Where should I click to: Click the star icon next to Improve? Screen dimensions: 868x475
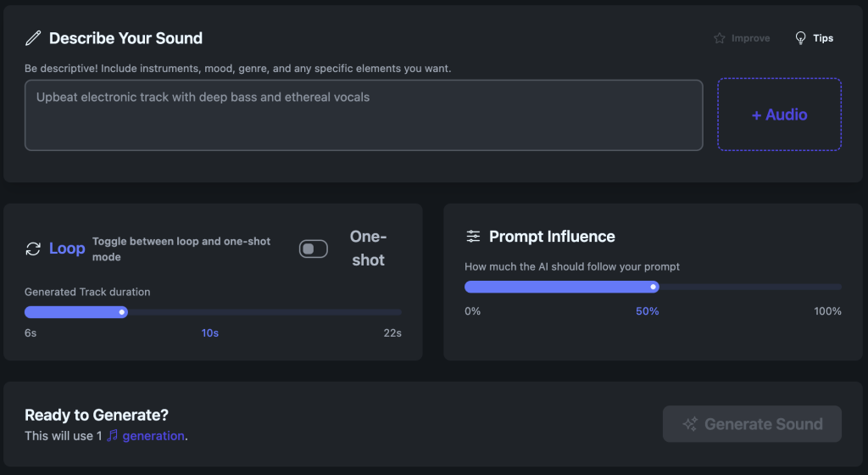click(720, 38)
